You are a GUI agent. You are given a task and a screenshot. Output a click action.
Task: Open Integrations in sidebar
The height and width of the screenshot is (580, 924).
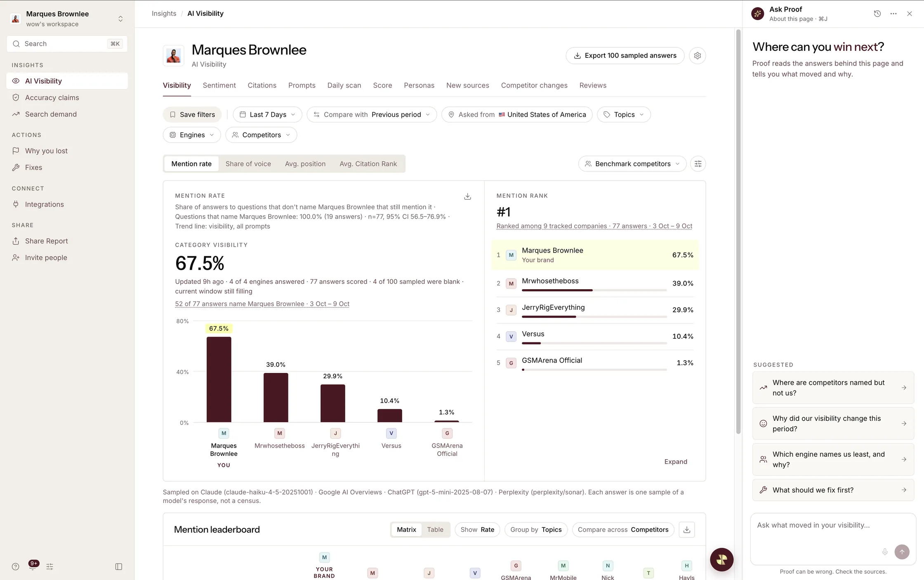pos(67,204)
